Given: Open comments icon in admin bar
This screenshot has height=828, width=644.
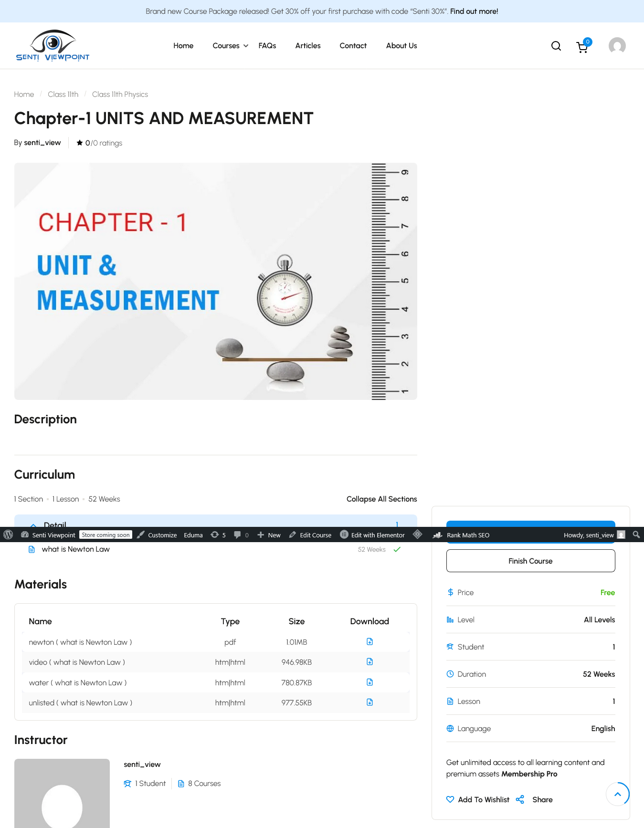Looking at the screenshot, I should [x=241, y=535].
